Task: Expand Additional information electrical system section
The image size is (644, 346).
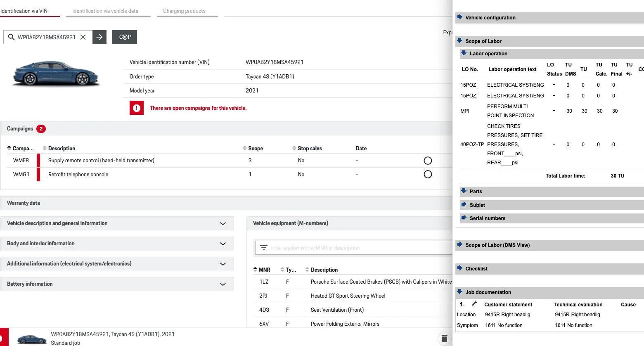Action: click(117, 264)
